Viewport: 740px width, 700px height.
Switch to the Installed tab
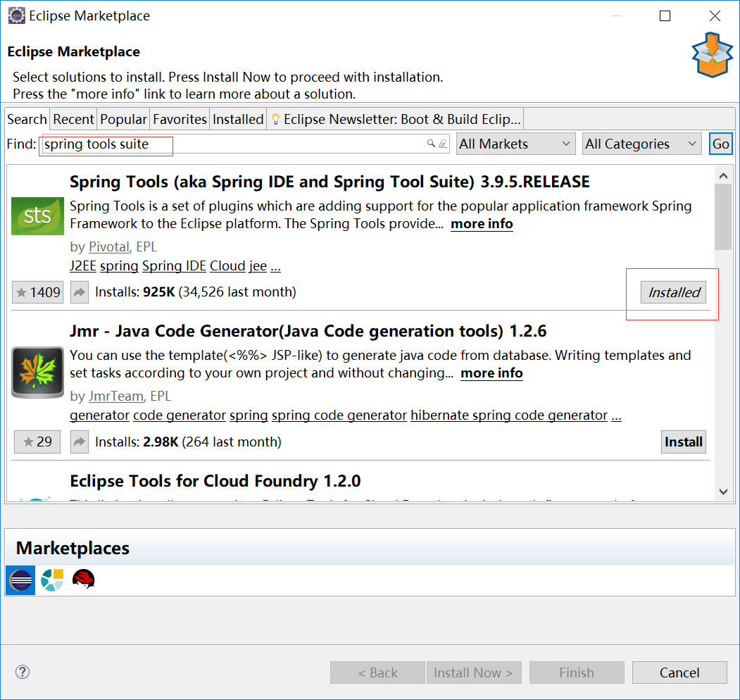pyautogui.click(x=238, y=119)
